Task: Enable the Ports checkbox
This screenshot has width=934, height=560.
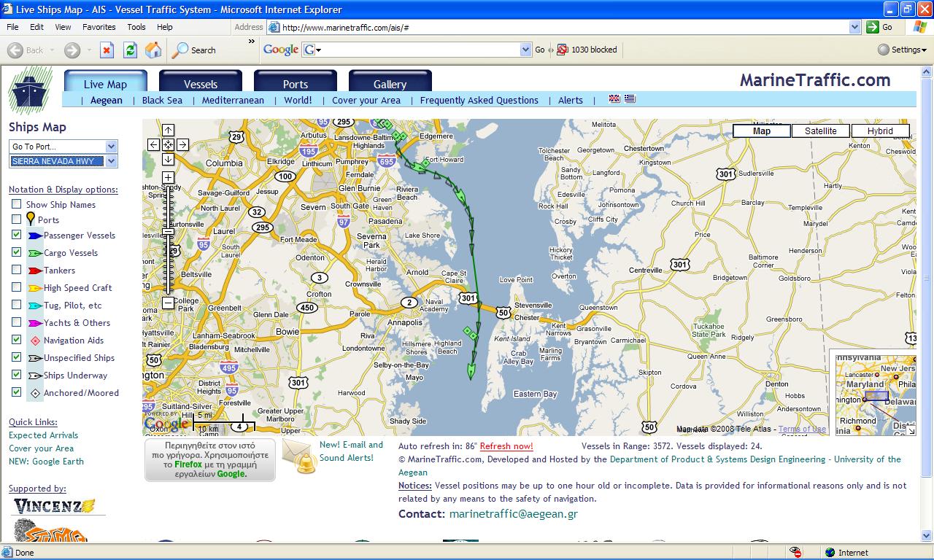Action: pos(16,219)
